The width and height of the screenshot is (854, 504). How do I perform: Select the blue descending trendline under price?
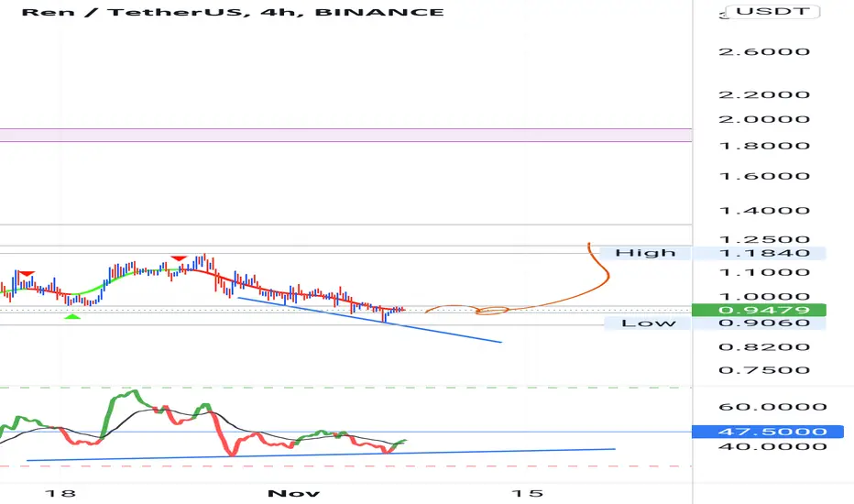(x=370, y=319)
